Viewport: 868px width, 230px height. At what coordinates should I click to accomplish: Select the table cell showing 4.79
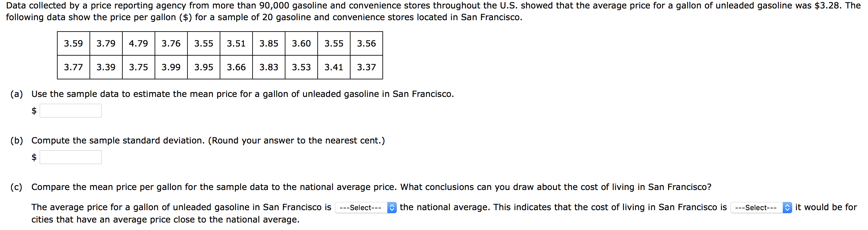(138, 44)
